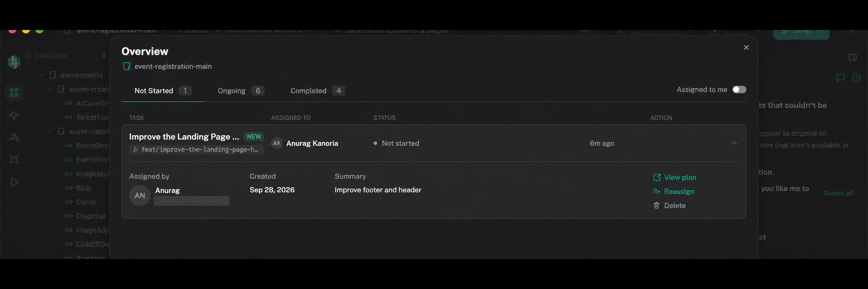Click the AK avatar next to Anurag Kanoria
The image size is (868, 289).
pos(277,143)
